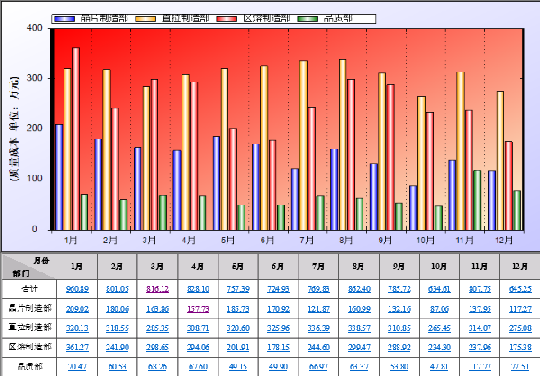The image size is (540, 376).
Task: Click 晶片制造部 value 160.99 for 8月
Action: 359,309
